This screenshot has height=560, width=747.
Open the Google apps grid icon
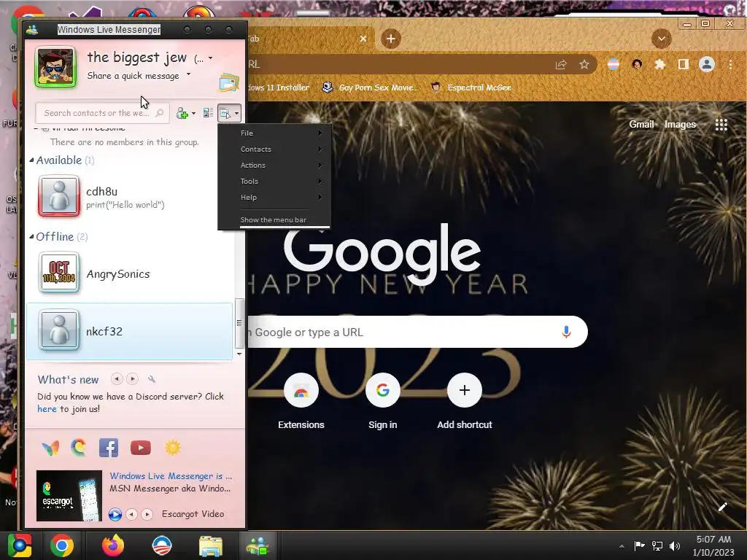coord(721,125)
